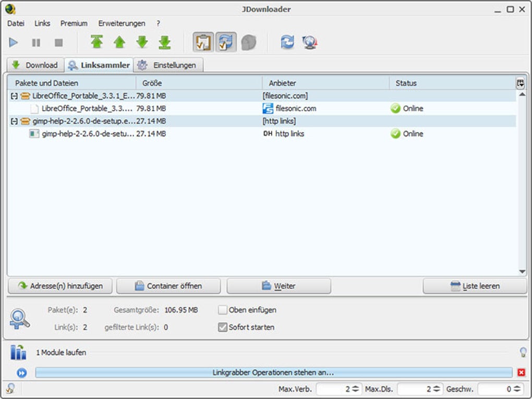Click the Weiter button
532x399 pixels.
pos(279,286)
